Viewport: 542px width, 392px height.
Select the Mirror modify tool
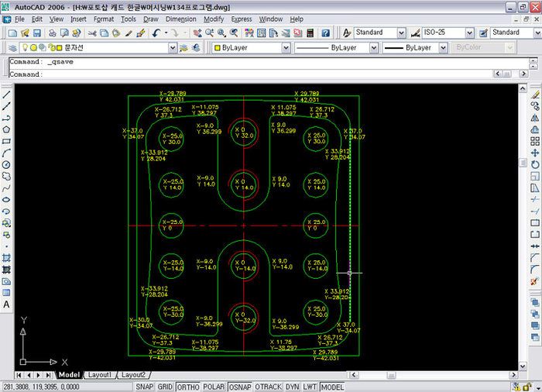point(535,118)
